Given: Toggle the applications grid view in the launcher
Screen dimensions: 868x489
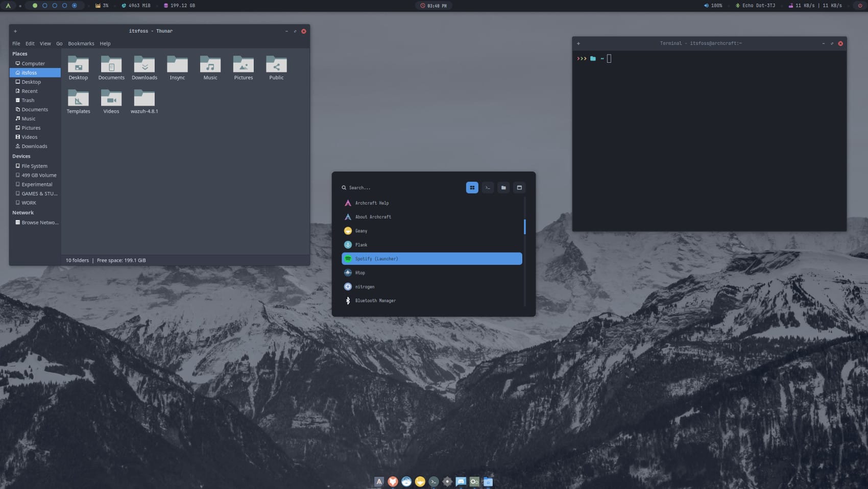Looking at the screenshot, I should [x=472, y=187].
